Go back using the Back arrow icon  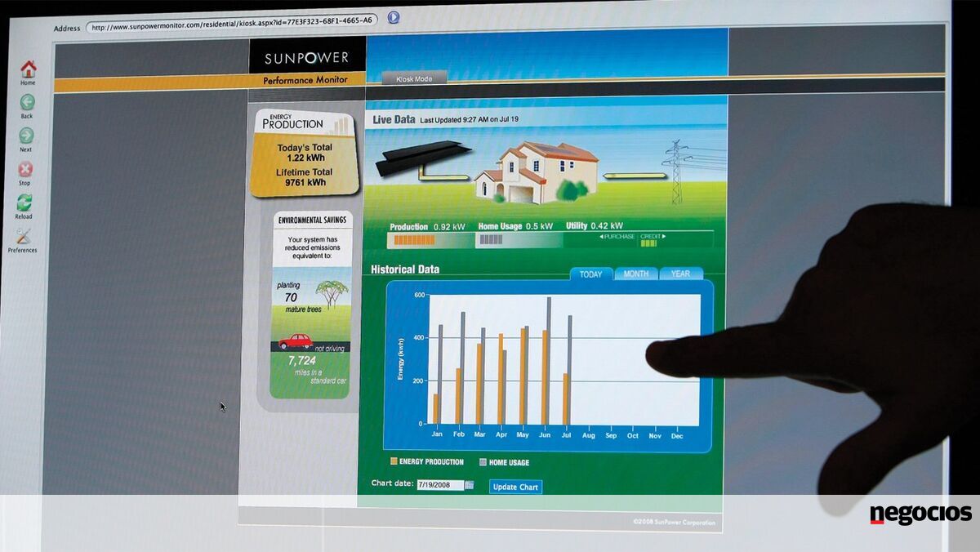point(27,102)
